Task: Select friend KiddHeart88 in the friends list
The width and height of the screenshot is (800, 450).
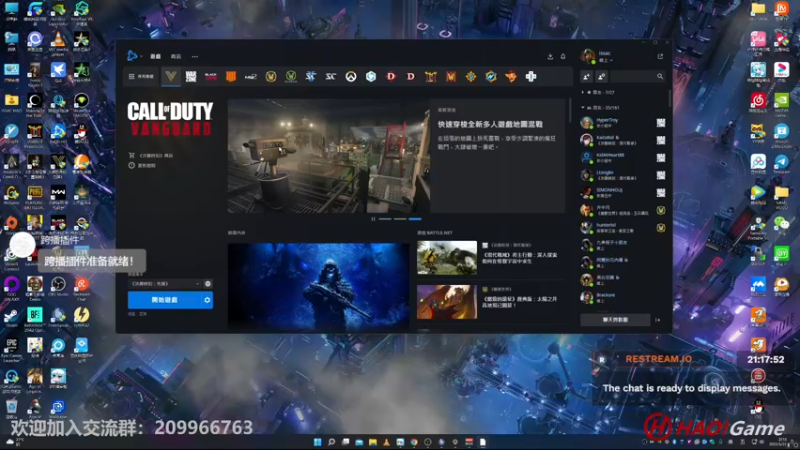Action: click(623, 158)
